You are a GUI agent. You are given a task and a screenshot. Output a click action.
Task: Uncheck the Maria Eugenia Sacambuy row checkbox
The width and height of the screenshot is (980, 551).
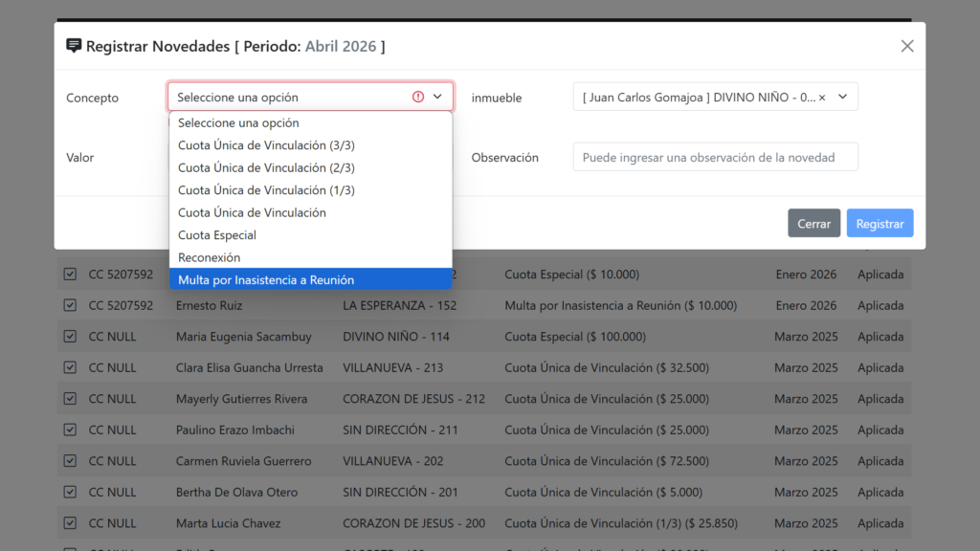70,337
